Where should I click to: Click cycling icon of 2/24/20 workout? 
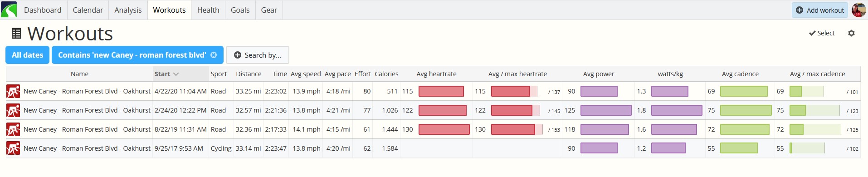click(13, 110)
